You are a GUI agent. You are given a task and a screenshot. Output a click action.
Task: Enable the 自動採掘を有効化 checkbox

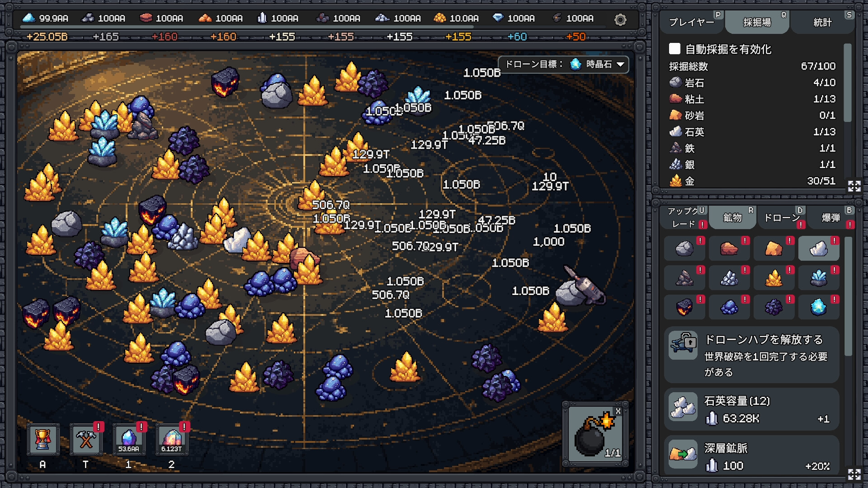[x=675, y=49]
